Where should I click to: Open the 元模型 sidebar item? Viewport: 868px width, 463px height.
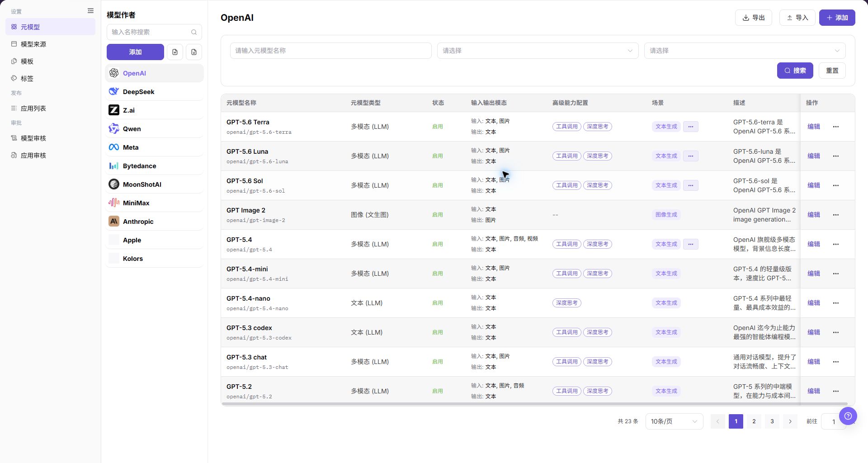pyautogui.click(x=50, y=27)
